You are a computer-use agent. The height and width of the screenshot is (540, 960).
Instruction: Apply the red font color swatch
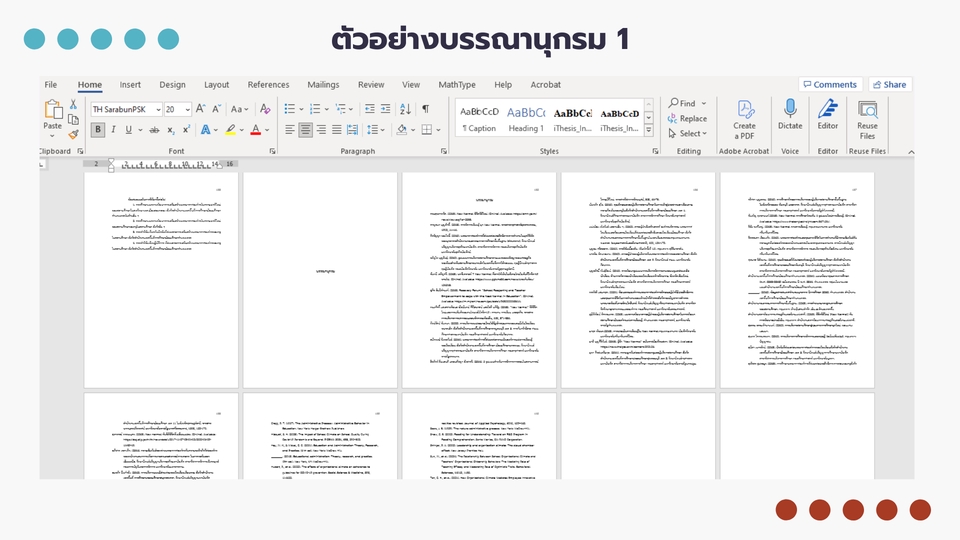tap(255, 130)
